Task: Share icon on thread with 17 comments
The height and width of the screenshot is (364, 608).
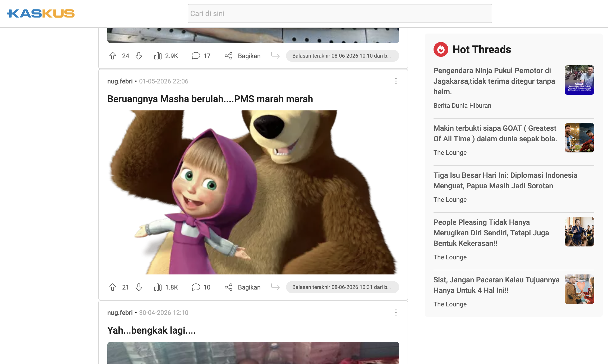Action: [x=228, y=56]
